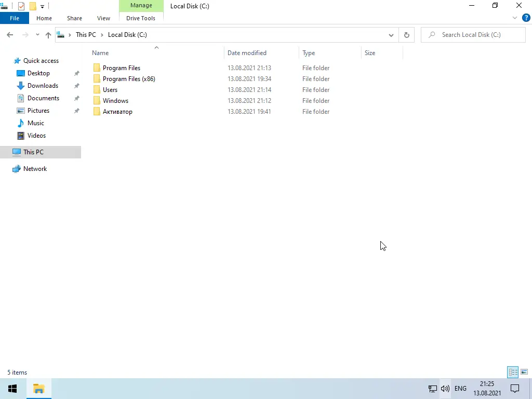Select Network in the navigation pane
The height and width of the screenshot is (399, 532).
[35, 169]
